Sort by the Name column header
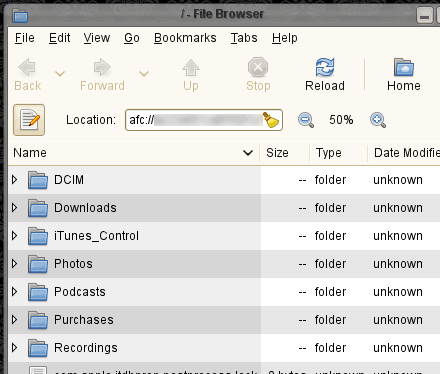The width and height of the screenshot is (440, 374). tap(134, 153)
